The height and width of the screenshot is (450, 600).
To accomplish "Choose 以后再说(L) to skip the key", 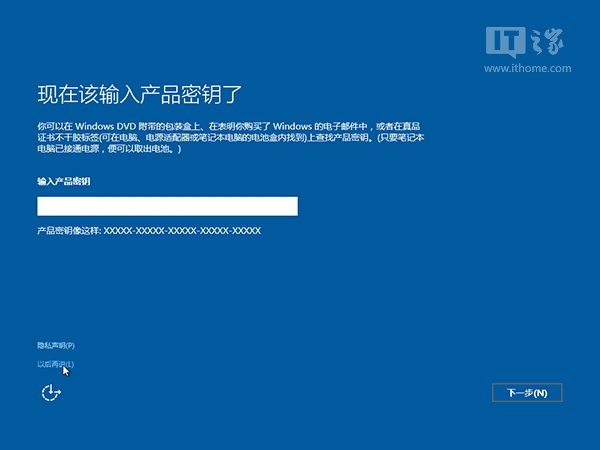I will (x=55, y=364).
